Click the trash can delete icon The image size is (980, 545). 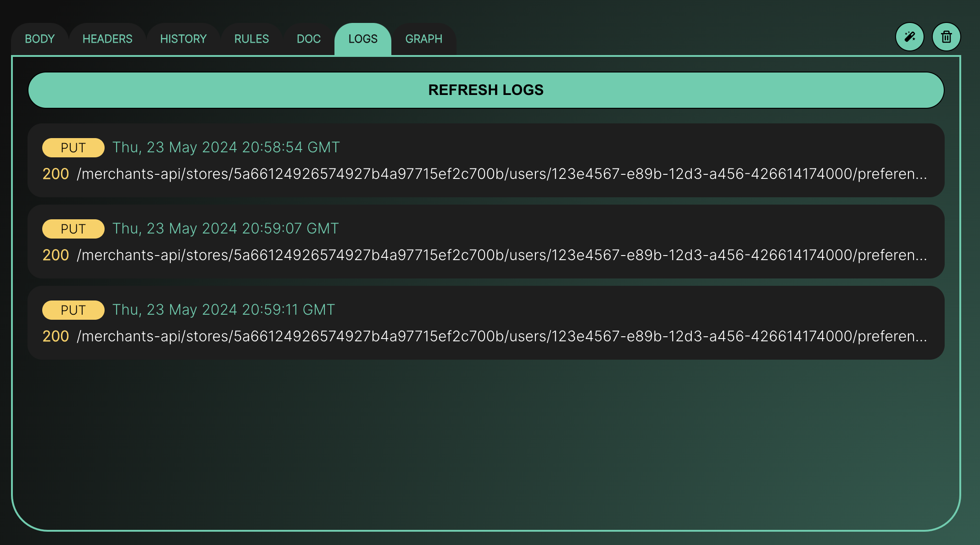click(947, 37)
